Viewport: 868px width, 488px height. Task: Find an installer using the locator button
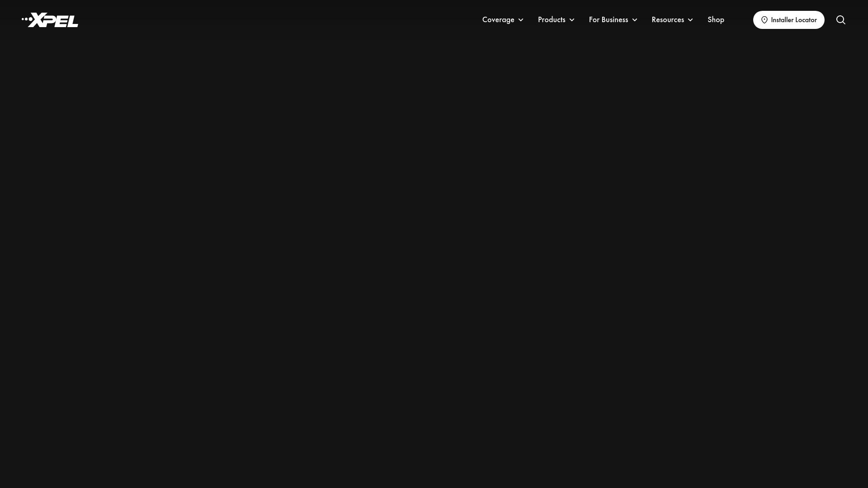[788, 20]
